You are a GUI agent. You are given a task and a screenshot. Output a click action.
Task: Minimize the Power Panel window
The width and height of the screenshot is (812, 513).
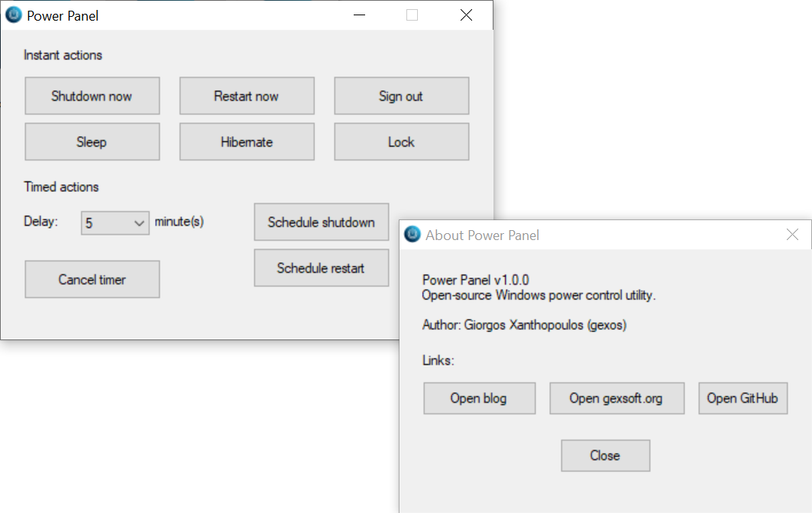tap(359, 15)
